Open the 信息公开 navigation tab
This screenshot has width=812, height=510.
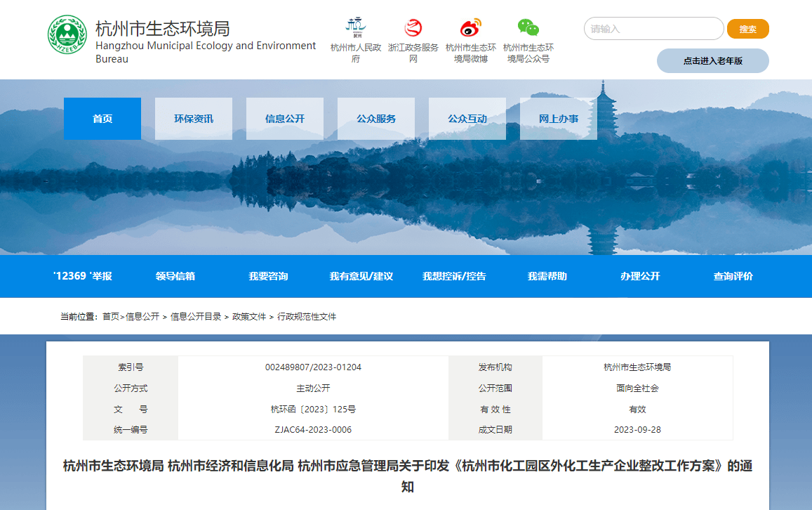pos(285,119)
